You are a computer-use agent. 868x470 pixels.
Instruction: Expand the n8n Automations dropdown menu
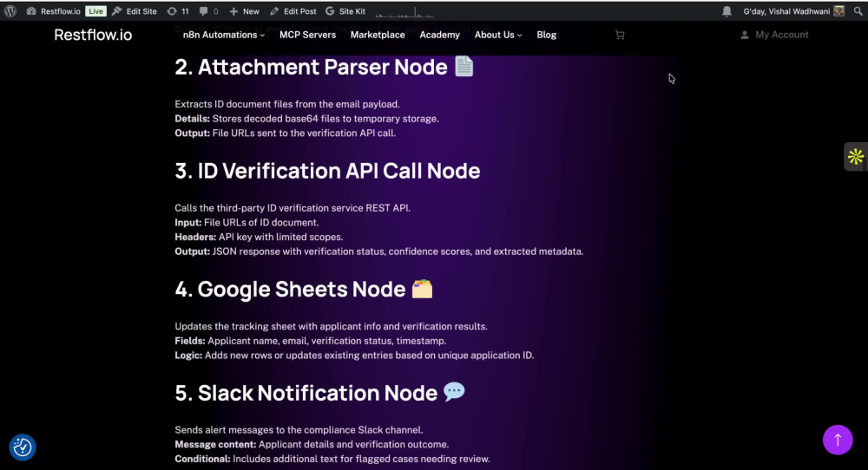click(224, 35)
